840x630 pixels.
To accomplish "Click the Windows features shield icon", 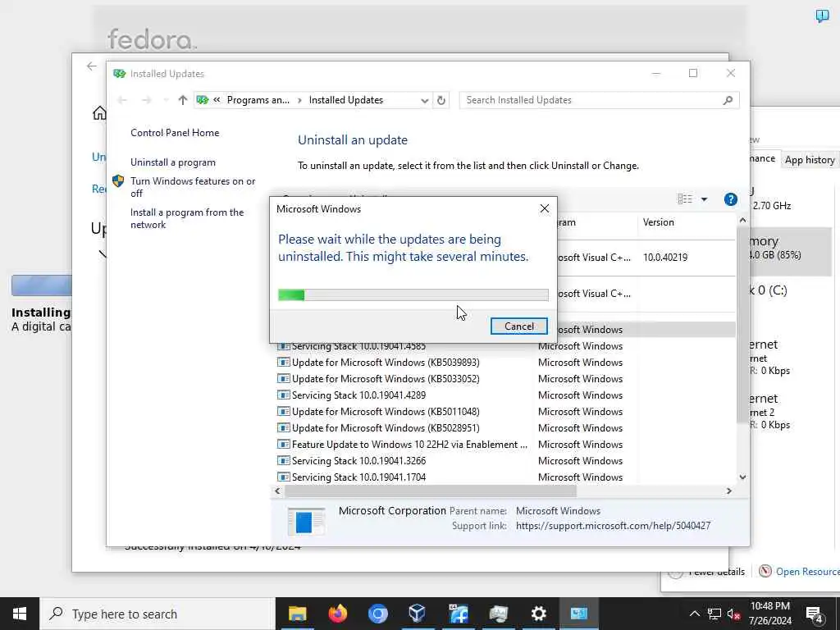I will (x=118, y=181).
